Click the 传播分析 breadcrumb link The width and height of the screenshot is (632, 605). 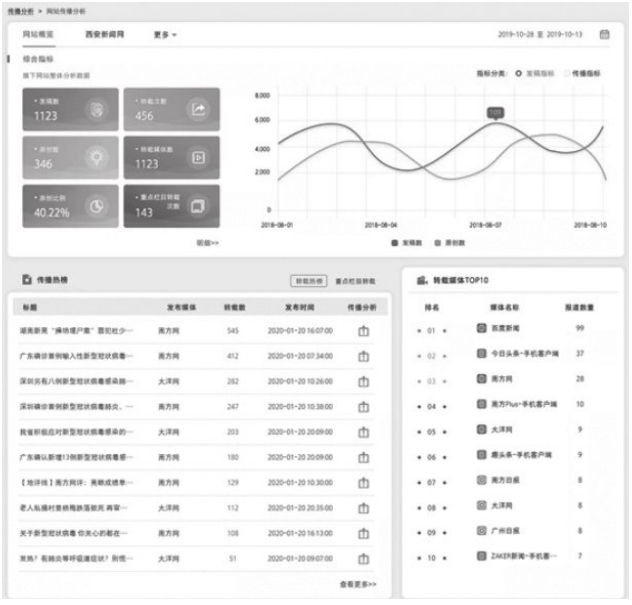pyautogui.click(x=21, y=11)
